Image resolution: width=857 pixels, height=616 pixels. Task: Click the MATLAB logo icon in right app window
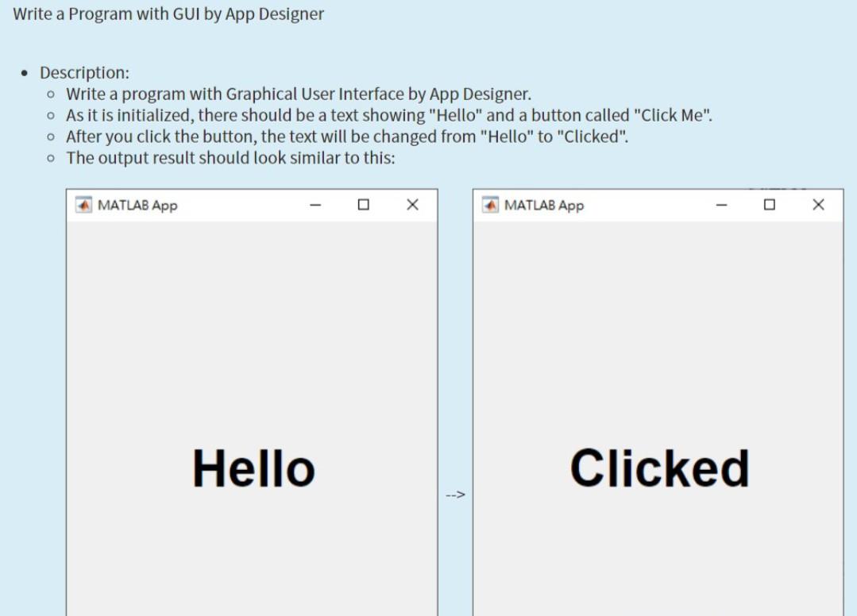pyautogui.click(x=490, y=205)
